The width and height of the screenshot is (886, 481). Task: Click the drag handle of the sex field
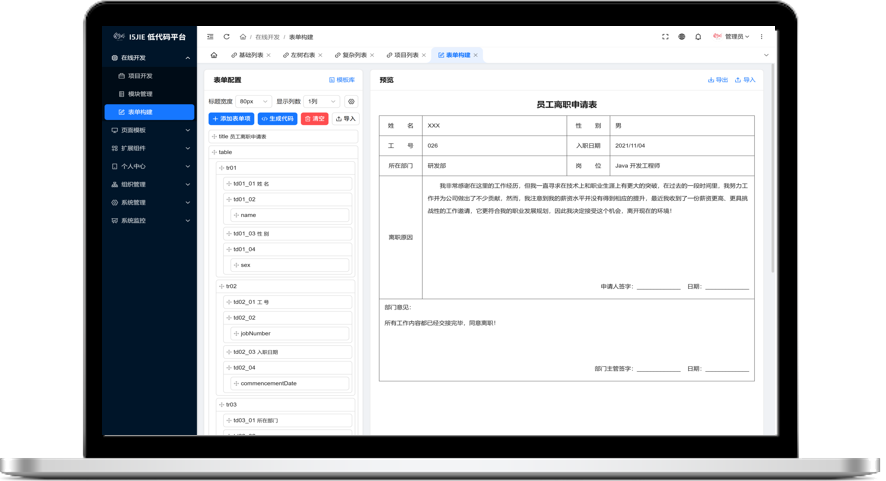236,265
